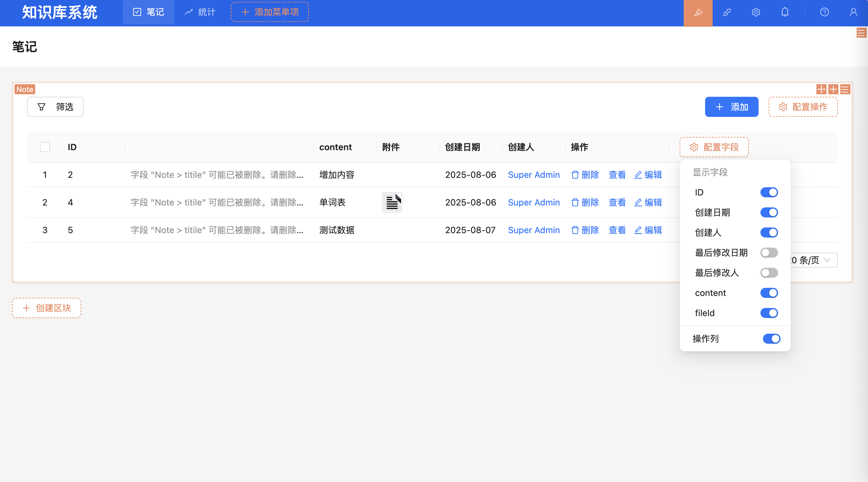
Task: Click the Note block label tag
Action: pos(25,89)
